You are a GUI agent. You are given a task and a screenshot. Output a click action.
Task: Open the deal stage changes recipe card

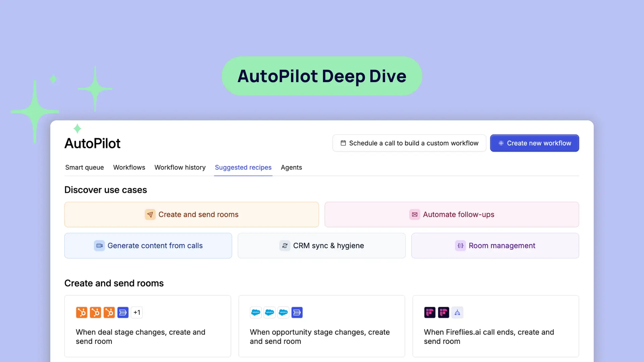click(148, 337)
